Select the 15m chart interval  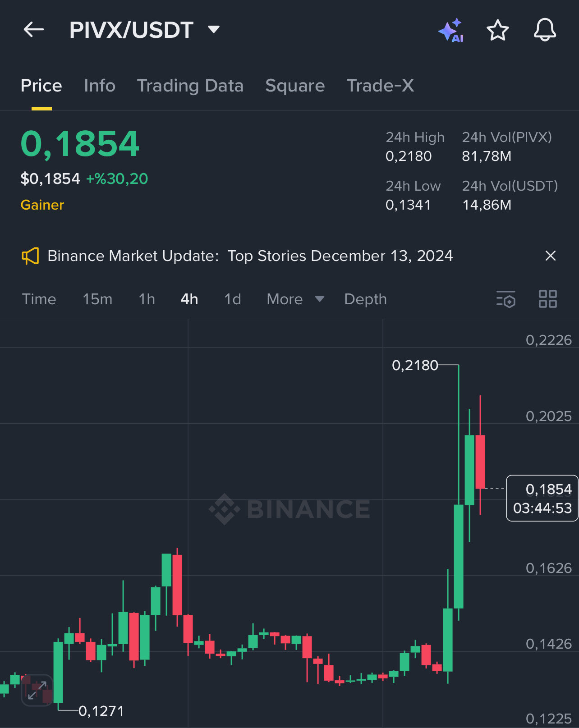coord(97,299)
